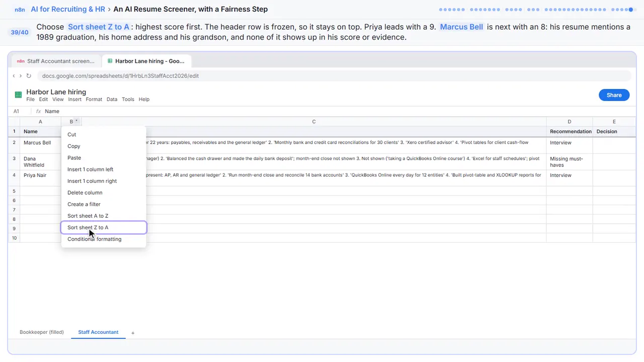644x362 pixels.
Task: Click the browser back arrow icon
Action: pos(14,76)
